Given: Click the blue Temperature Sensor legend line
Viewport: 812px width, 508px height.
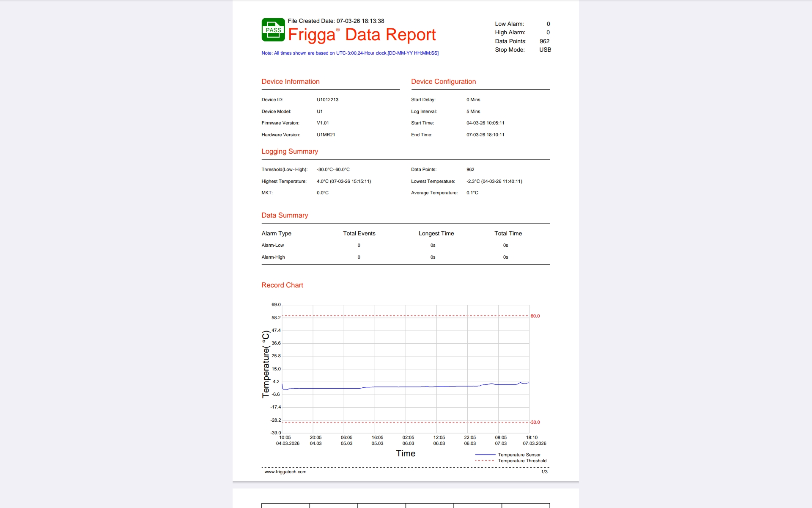Looking at the screenshot, I should coord(485,455).
